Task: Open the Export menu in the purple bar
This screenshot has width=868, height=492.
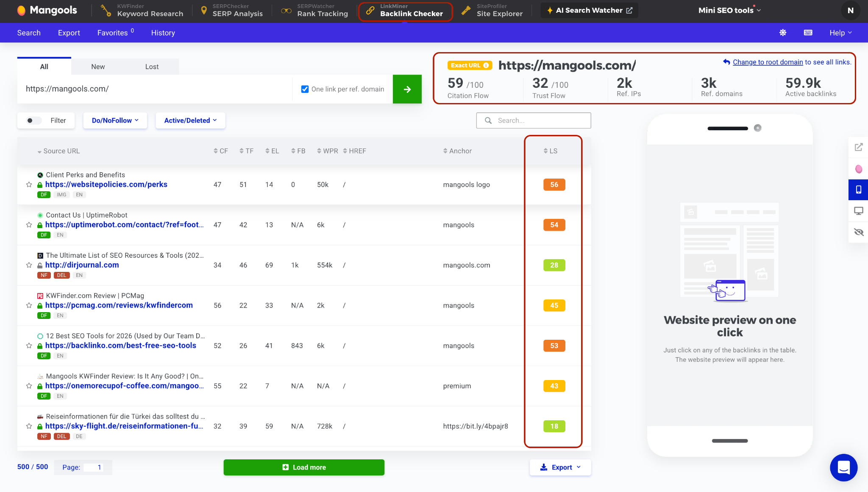Action: [69, 33]
